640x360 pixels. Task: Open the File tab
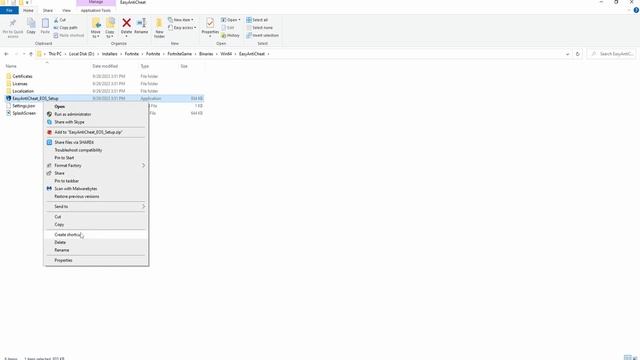tap(9, 10)
